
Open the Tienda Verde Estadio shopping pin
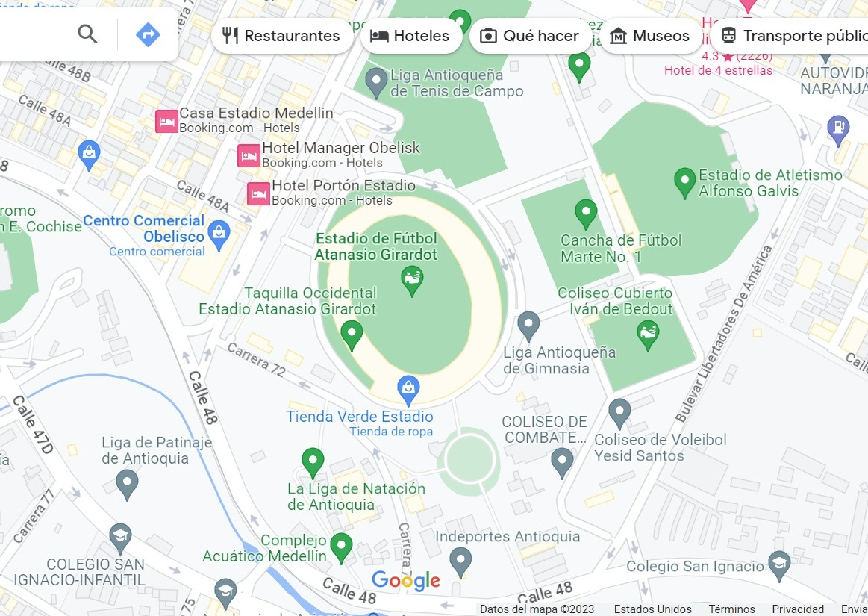click(x=408, y=391)
